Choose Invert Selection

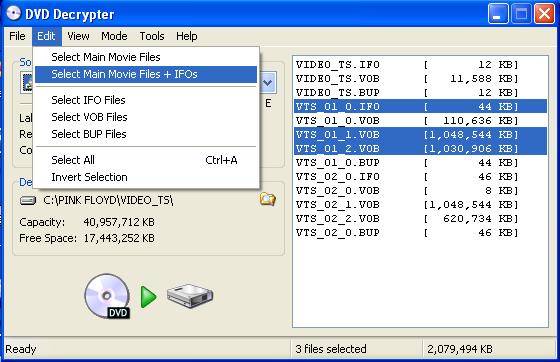[146, 177]
